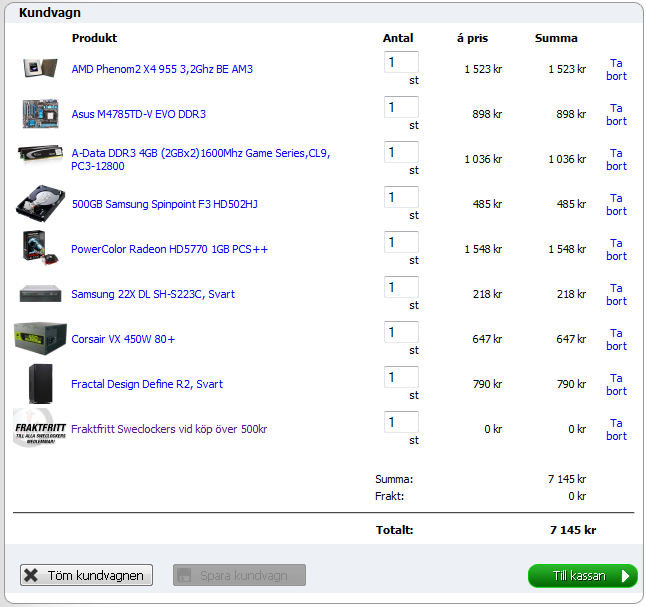
Task: Click the Fraktfritt logo thumbnail
Action: [x=40, y=428]
